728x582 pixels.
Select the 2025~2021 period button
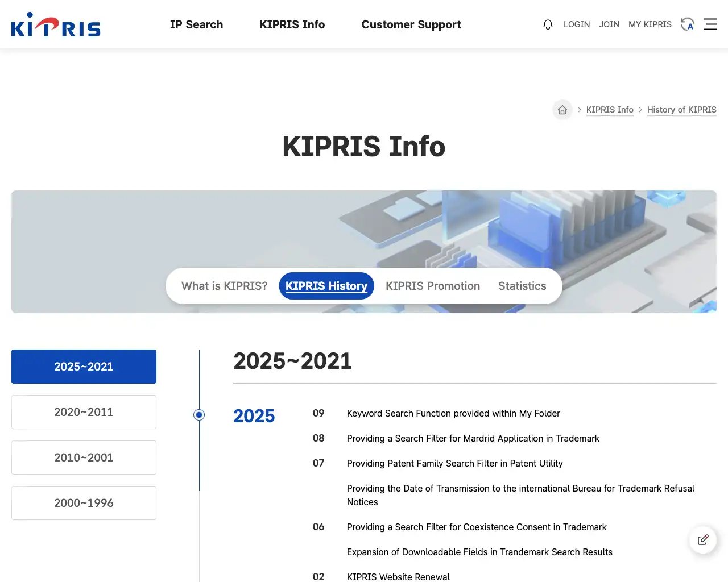point(84,367)
